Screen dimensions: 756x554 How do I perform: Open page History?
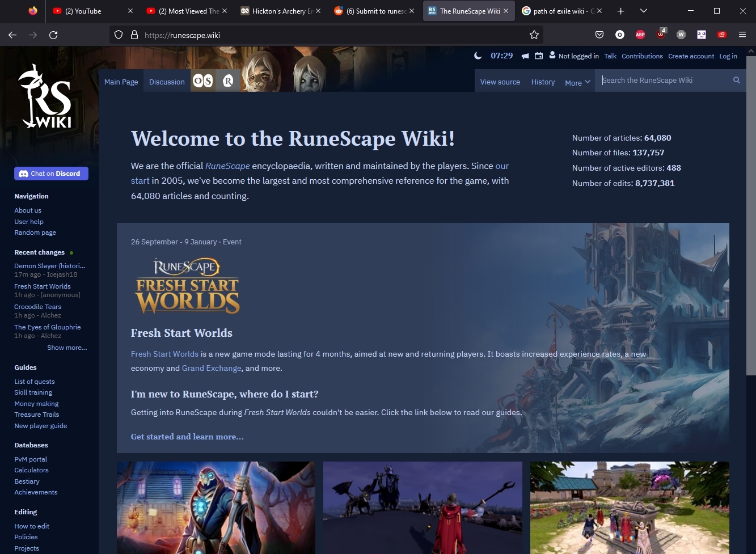click(x=543, y=82)
